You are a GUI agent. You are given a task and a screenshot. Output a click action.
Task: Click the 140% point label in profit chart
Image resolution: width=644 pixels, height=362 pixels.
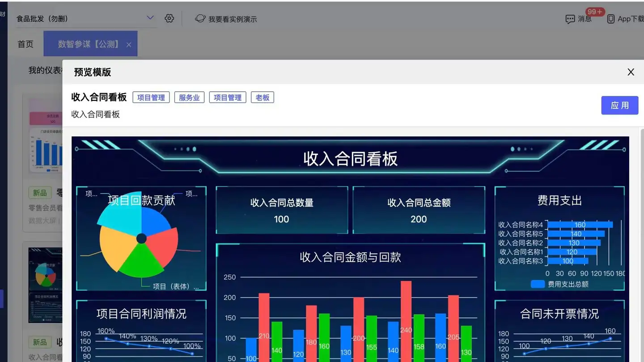[127, 336]
